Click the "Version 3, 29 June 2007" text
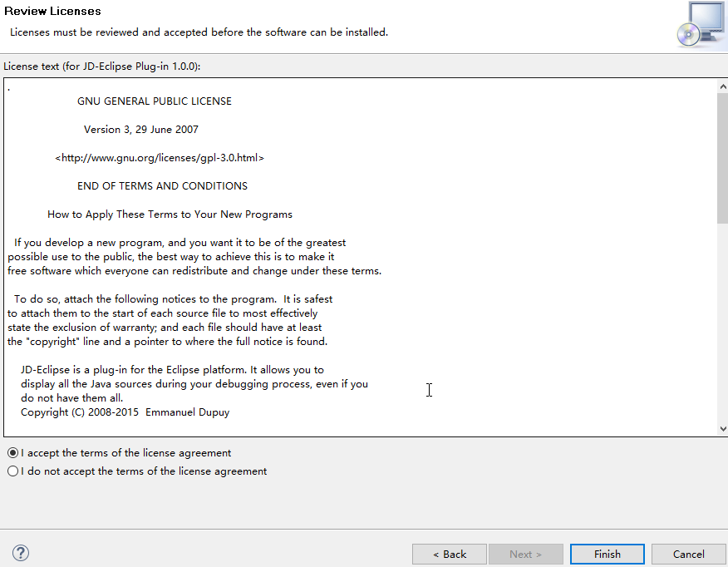The width and height of the screenshot is (728, 567). 140,129
